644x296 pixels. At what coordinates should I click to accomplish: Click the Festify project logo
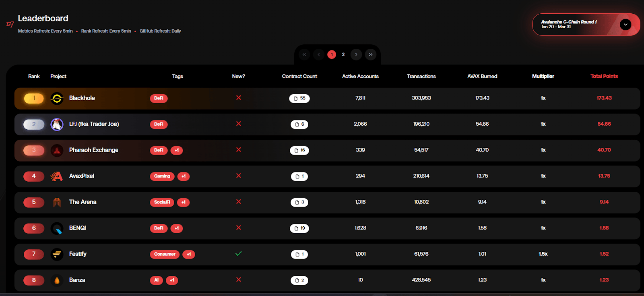[57, 254]
